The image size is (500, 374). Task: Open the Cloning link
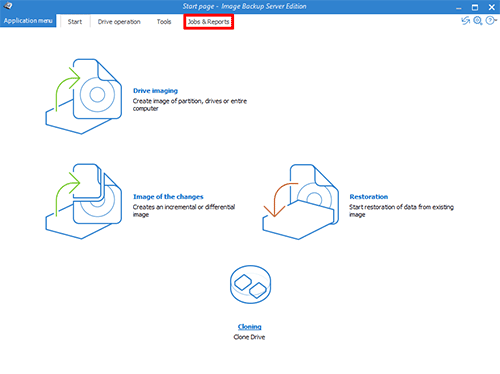tap(250, 327)
